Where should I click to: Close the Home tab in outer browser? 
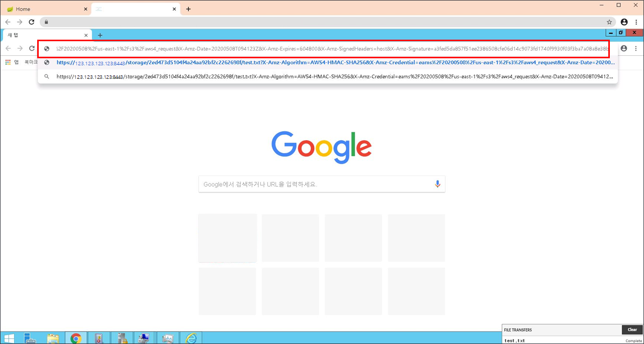pyautogui.click(x=85, y=9)
